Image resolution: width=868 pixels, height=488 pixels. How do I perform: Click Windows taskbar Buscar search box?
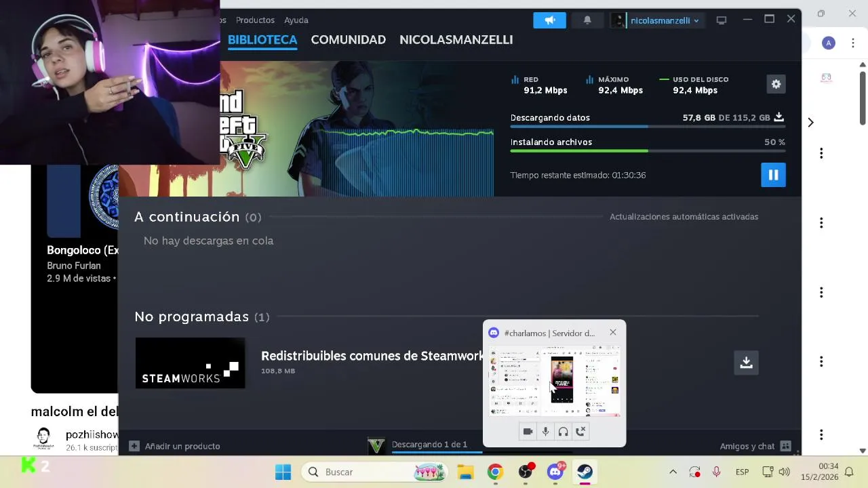click(x=374, y=472)
